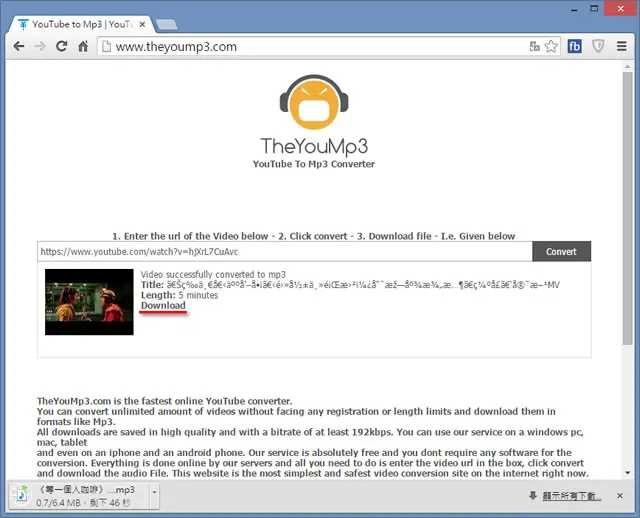Show all downloads link
This screenshot has width=640, height=518.
pos(571,496)
